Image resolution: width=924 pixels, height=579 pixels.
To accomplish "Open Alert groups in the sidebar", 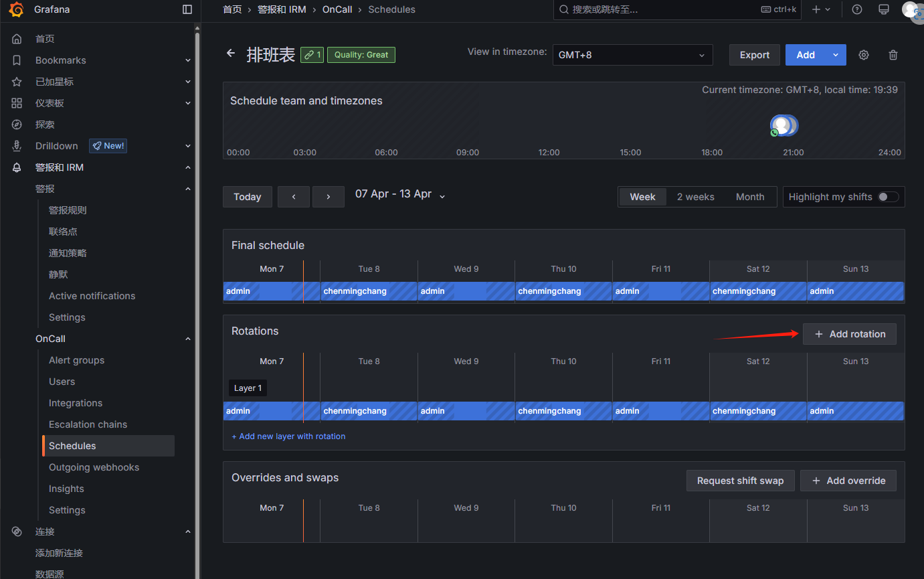I will (77, 360).
